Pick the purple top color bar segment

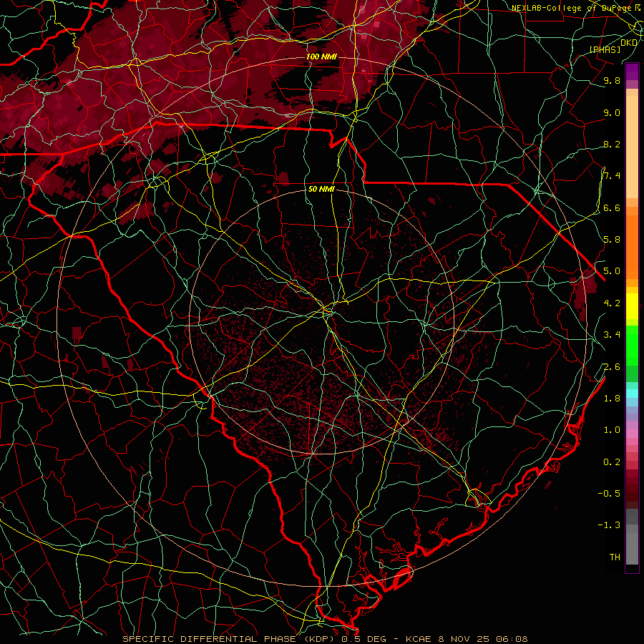coord(632,72)
